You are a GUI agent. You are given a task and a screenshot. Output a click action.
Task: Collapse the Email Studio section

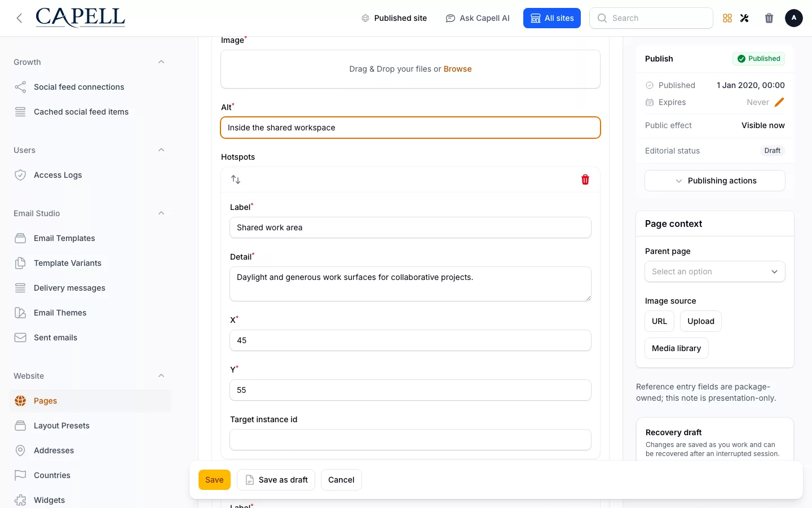click(161, 213)
